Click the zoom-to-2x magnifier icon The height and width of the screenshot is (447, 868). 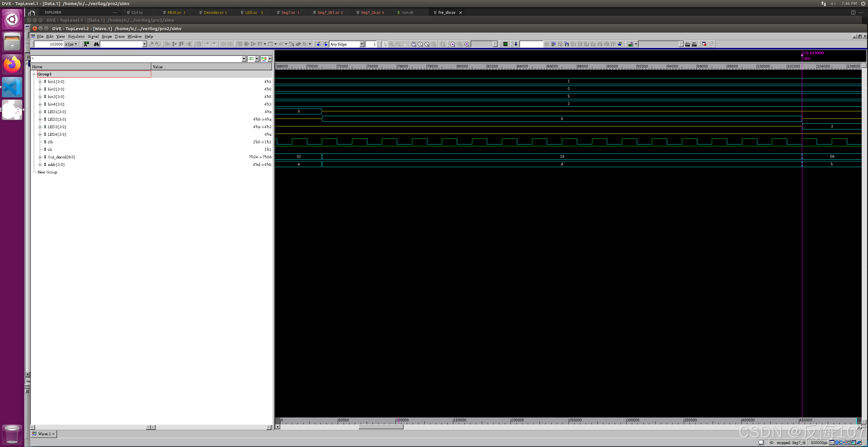coord(420,44)
